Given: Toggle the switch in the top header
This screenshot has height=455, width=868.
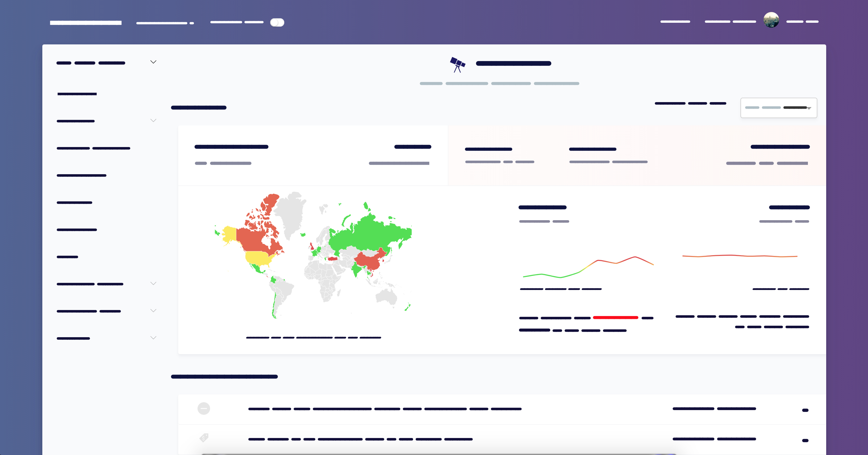Looking at the screenshot, I should [x=277, y=22].
